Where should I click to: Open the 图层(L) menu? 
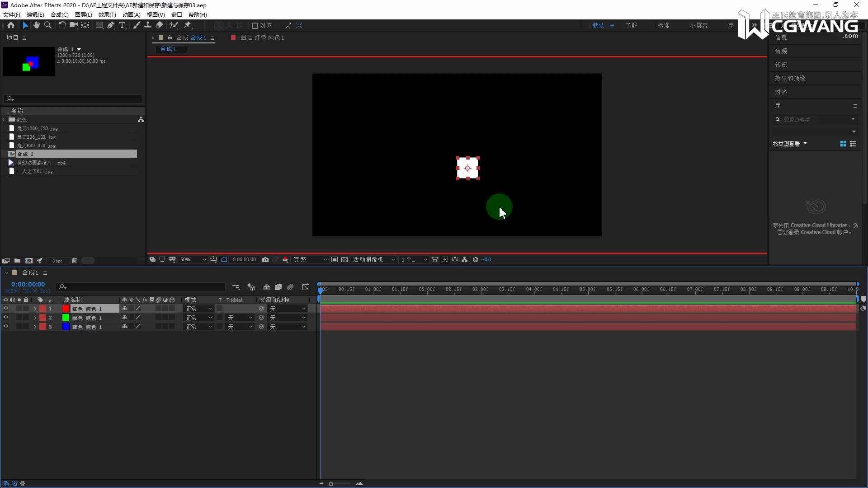coord(84,14)
